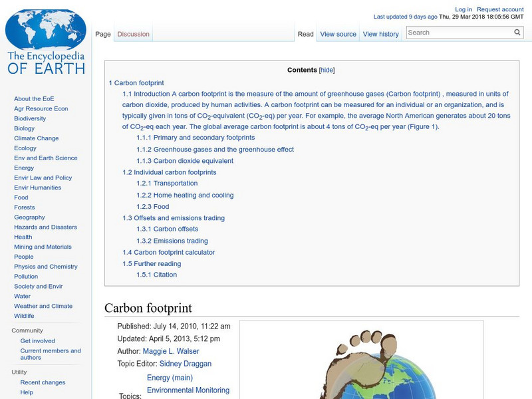
Task: Go to 1.1.2 Greenhouse gases section
Action: click(215, 150)
